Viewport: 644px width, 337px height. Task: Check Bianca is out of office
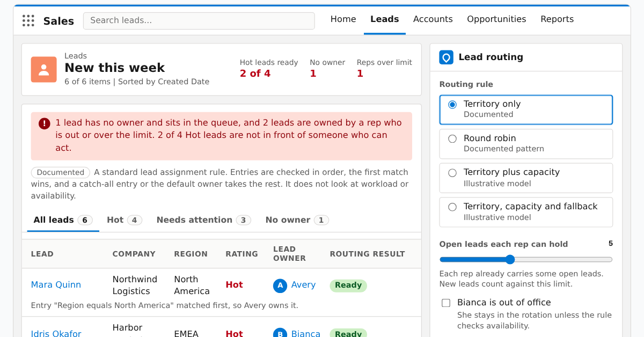pyautogui.click(x=446, y=303)
